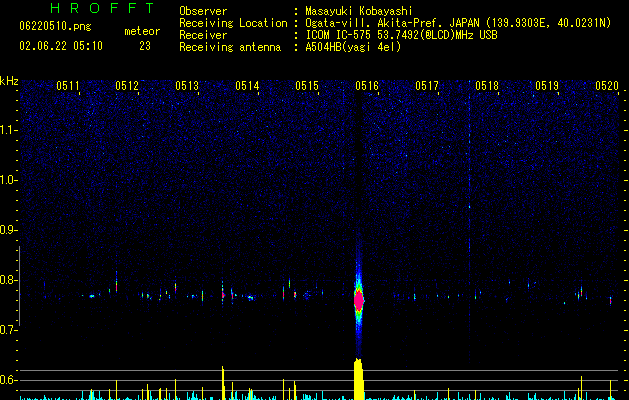Viewport: 629px width, 400px height.
Task: Click the large red meteor echo at 0516
Action: click(x=359, y=300)
